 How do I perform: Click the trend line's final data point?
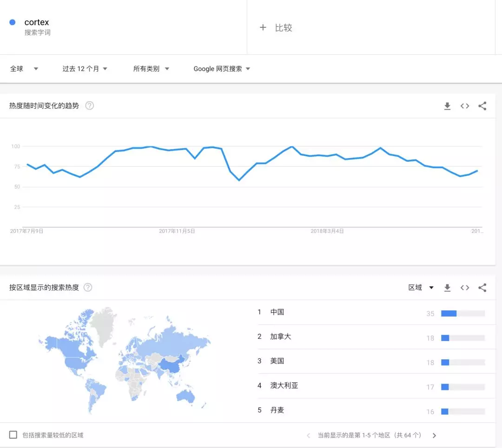[477, 171]
